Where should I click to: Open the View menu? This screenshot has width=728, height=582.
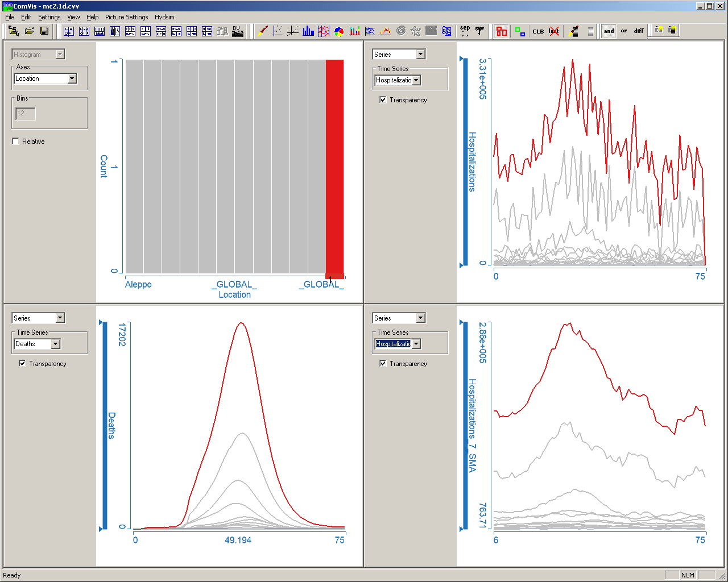coord(73,17)
